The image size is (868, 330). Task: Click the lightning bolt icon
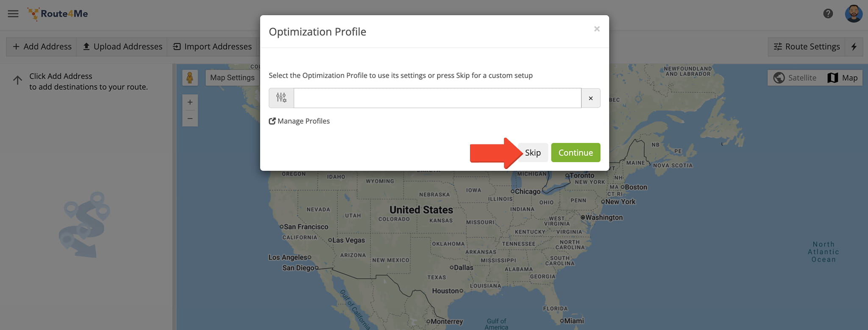point(854,47)
